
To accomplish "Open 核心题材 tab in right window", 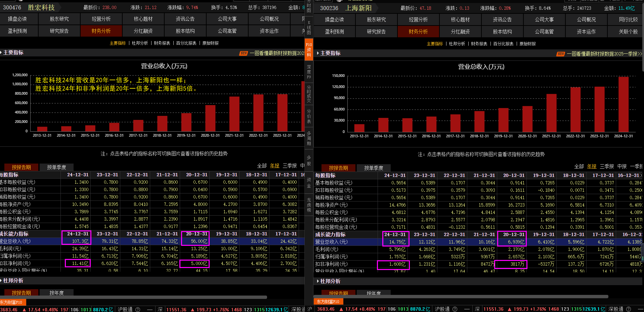I will click(460, 20).
